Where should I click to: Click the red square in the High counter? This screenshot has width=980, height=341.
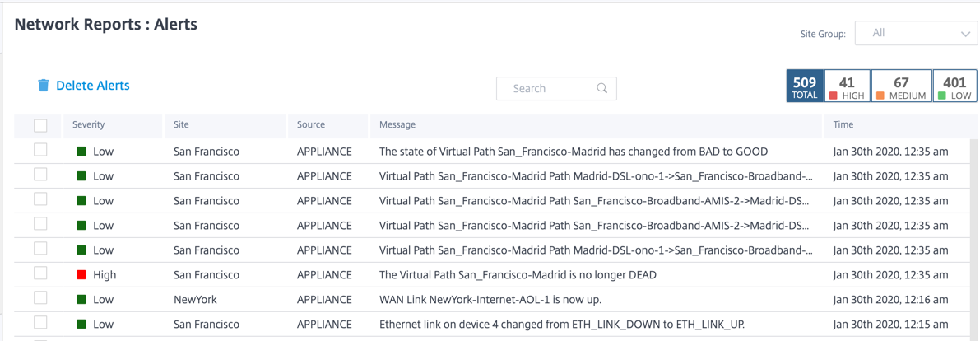[833, 96]
